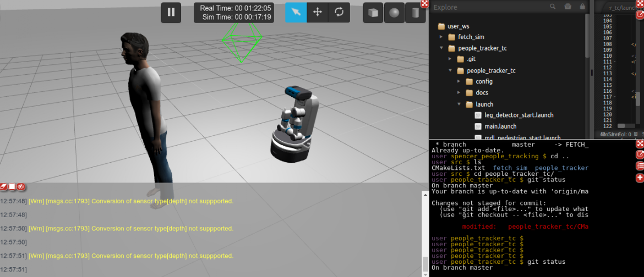Image resolution: width=644 pixels, height=277 pixels.
Task: Click the 12:57:48 depth sensor warning message
Action: (x=131, y=201)
